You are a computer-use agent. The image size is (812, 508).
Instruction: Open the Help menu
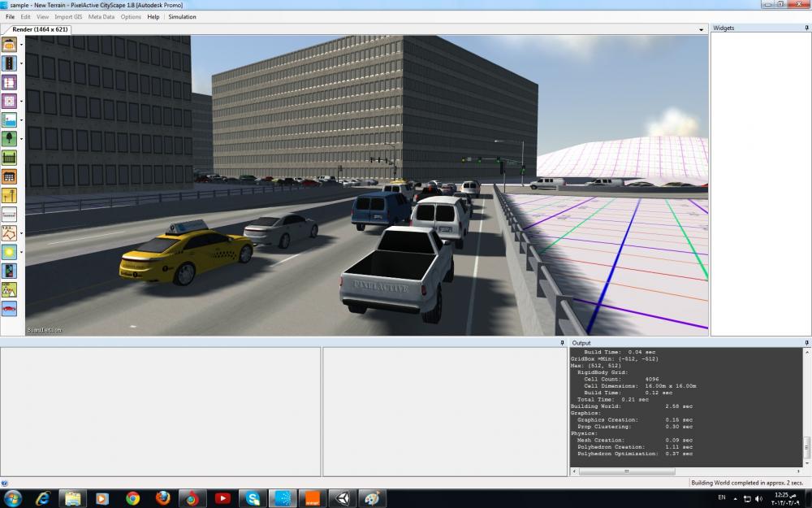point(153,16)
